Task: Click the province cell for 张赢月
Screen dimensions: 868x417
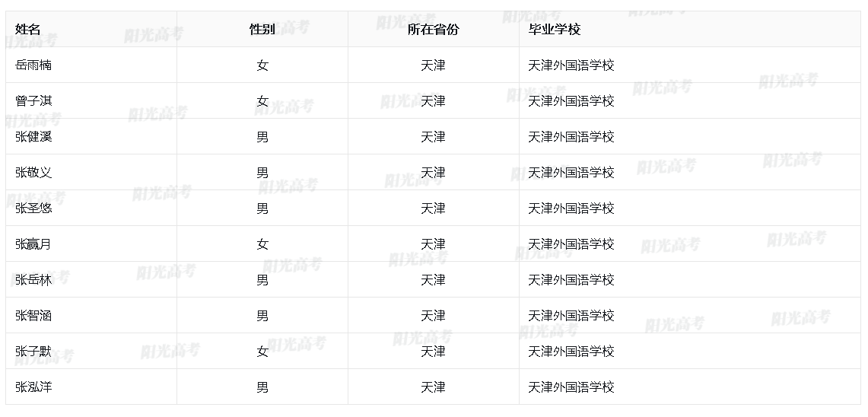Action: (433, 244)
